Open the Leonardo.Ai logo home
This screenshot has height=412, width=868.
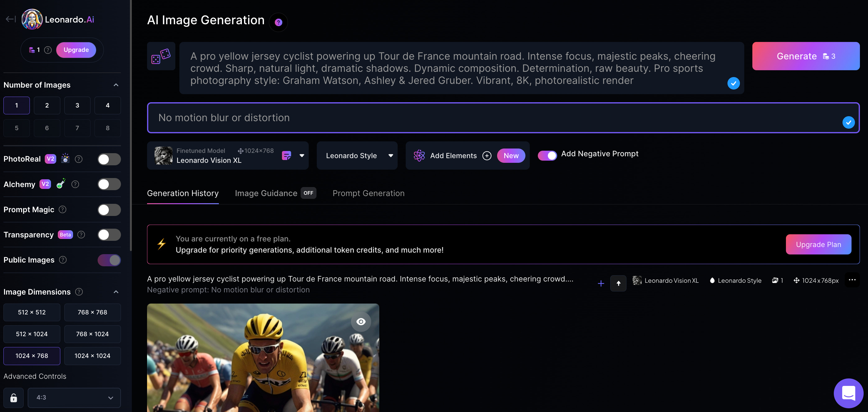tap(58, 19)
